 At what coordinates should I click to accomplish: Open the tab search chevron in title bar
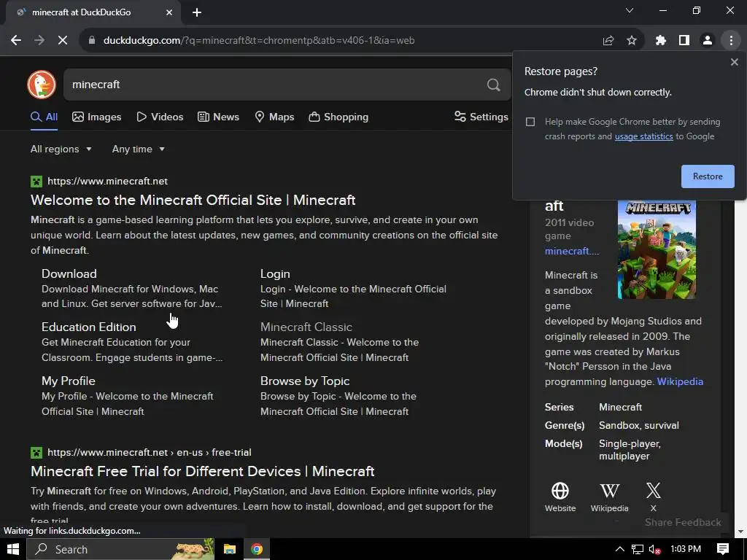(x=630, y=10)
